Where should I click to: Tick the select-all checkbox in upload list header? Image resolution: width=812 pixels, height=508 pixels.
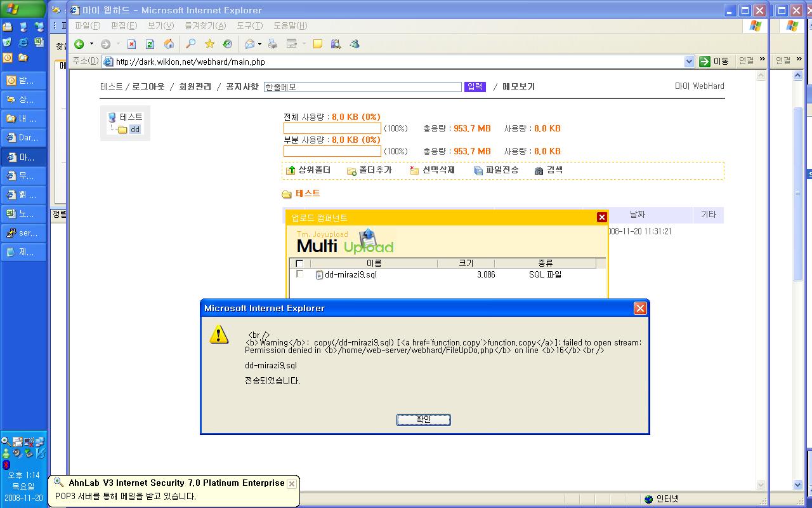tap(299, 264)
